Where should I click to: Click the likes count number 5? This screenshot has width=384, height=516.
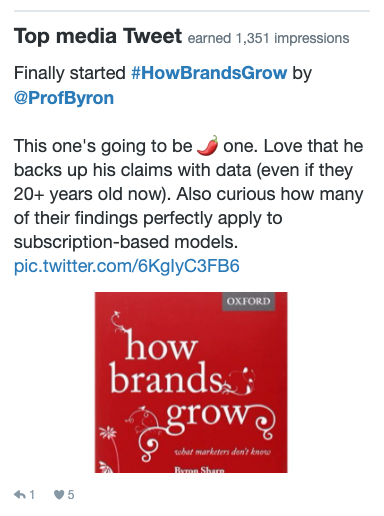(71, 495)
